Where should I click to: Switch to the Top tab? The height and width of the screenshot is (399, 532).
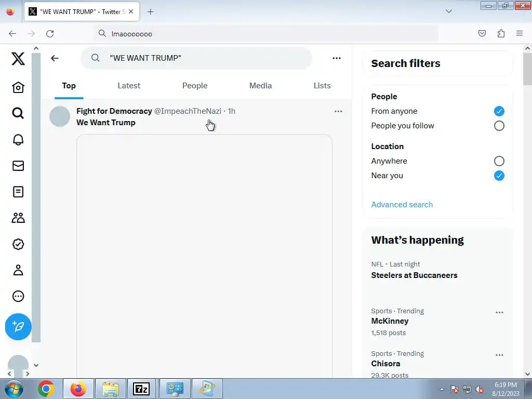[69, 86]
